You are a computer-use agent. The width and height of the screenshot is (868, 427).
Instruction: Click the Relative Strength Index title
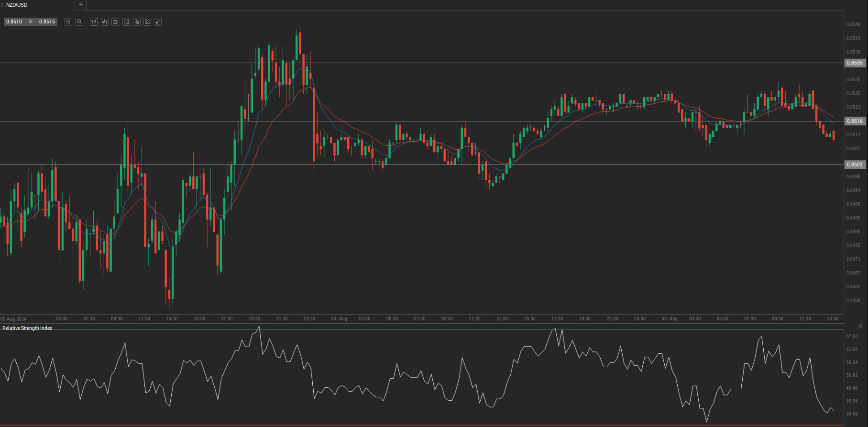tap(27, 328)
